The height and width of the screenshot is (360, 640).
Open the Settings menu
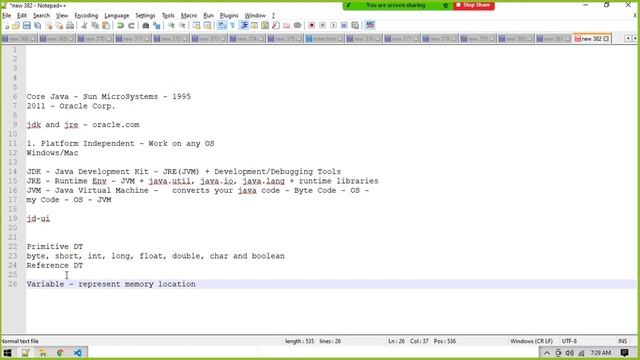(145, 16)
